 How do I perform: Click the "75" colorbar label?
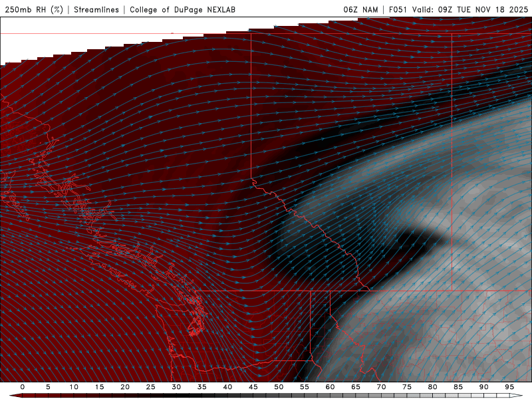click(x=407, y=387)
